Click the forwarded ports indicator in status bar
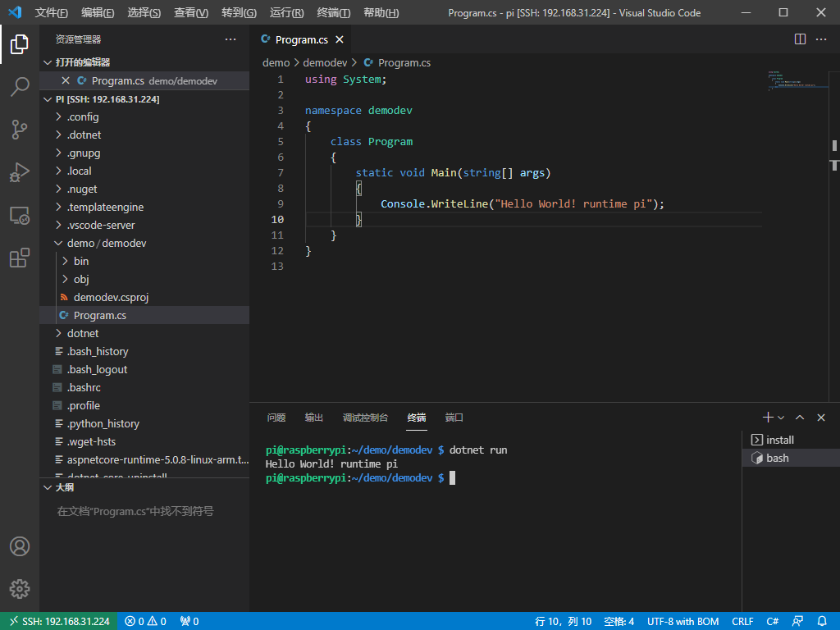The image size is (840, 630). [189, 622]
